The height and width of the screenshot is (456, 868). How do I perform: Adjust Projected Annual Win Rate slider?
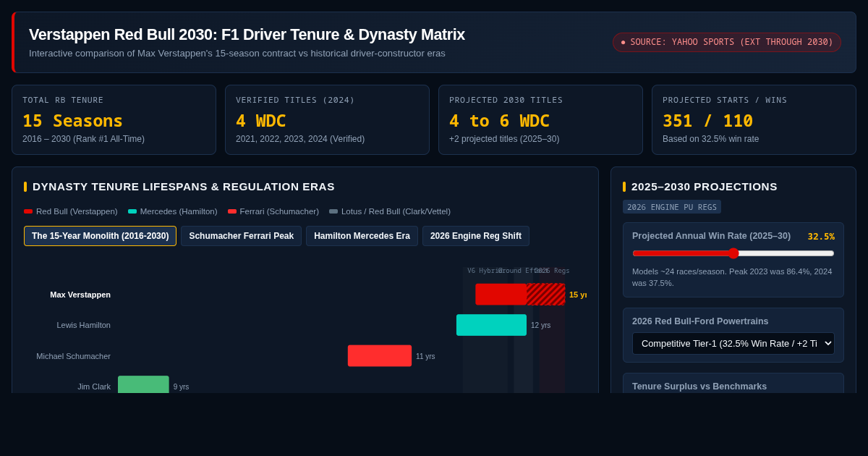[x=733, y=253]
